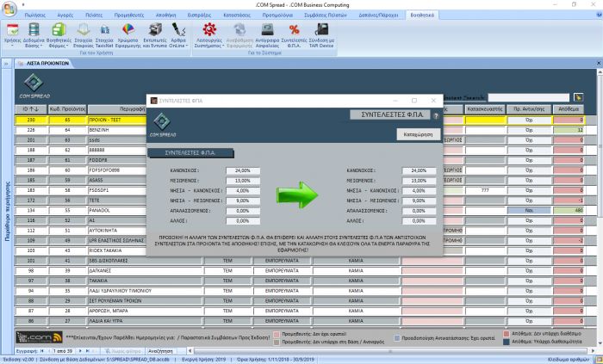The image size is (603, 364).
Task: Expand the Βοηθητικές Φόρμες menu
Action: tap(59, 35)
